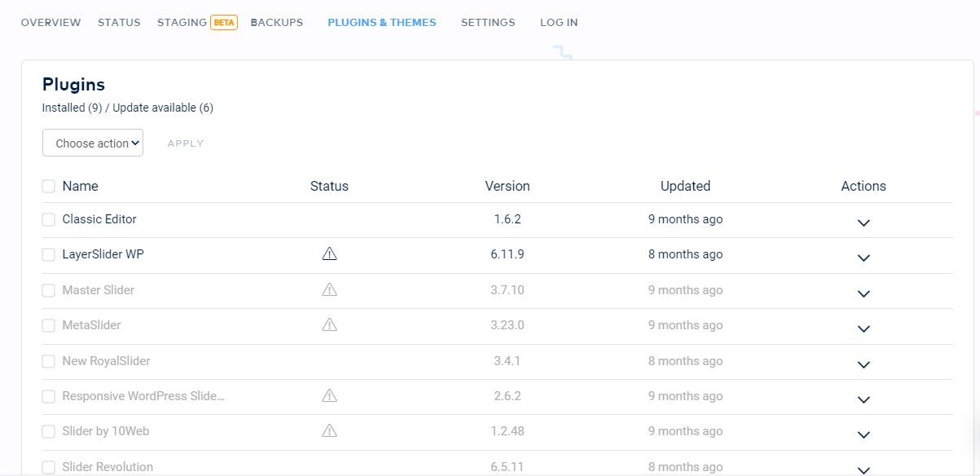Click the MetaSlider warning status icon
Image resolution: width=980 pixels, height=476 pixels.
329,325
